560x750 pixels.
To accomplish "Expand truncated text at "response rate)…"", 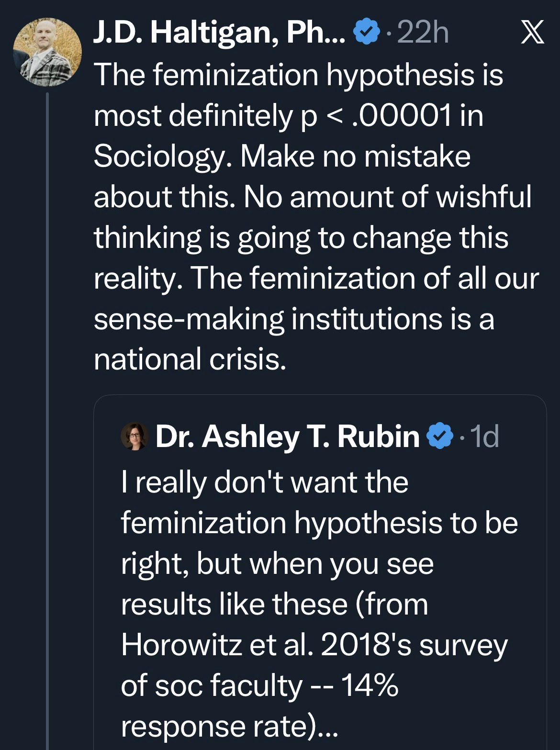I will [x=230, y=726].
